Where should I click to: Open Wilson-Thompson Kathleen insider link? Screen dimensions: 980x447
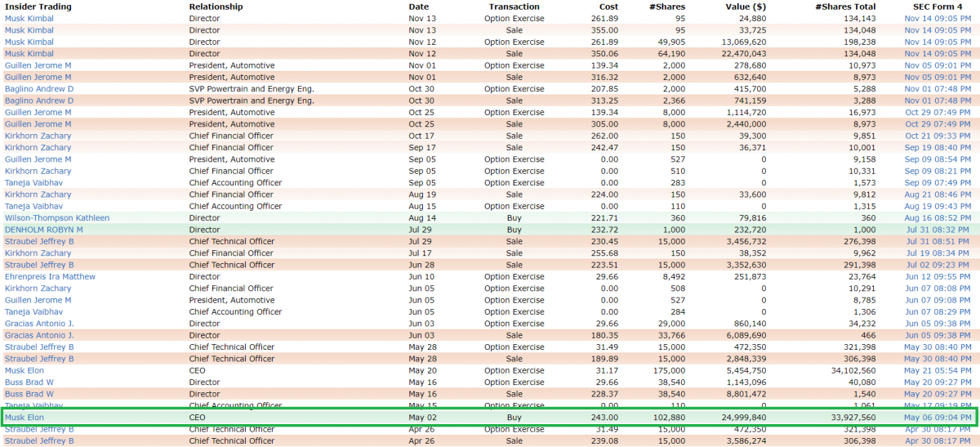tap(57, 217)
